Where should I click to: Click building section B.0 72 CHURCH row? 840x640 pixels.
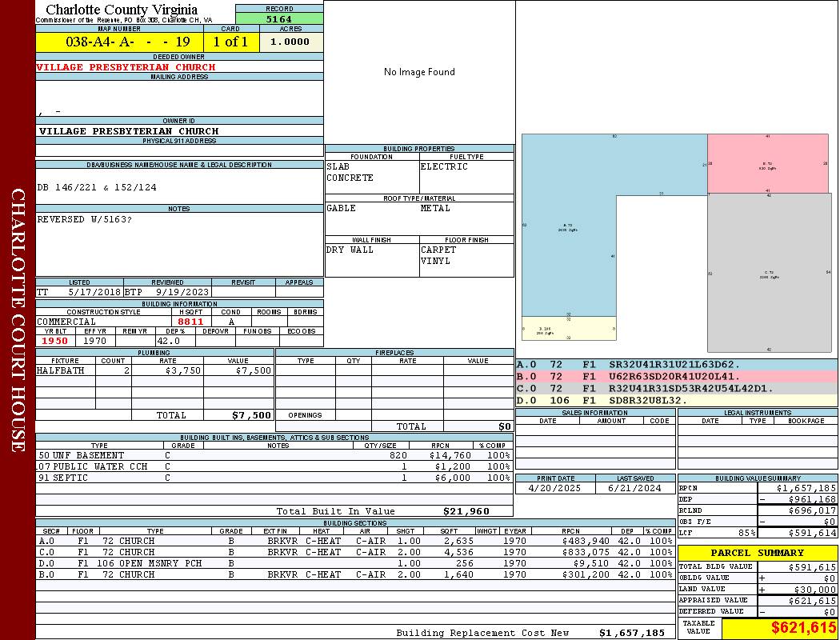[355, 574]
